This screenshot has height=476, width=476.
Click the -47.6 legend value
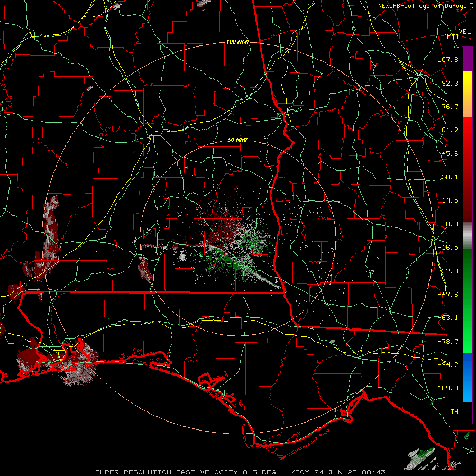pos(448,295)
